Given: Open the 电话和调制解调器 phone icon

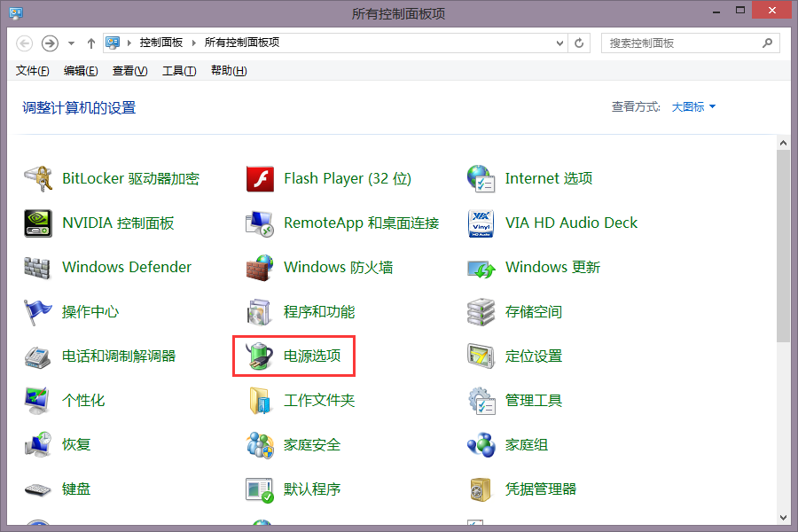Looking at the screenshot, I should coord(38,356).
